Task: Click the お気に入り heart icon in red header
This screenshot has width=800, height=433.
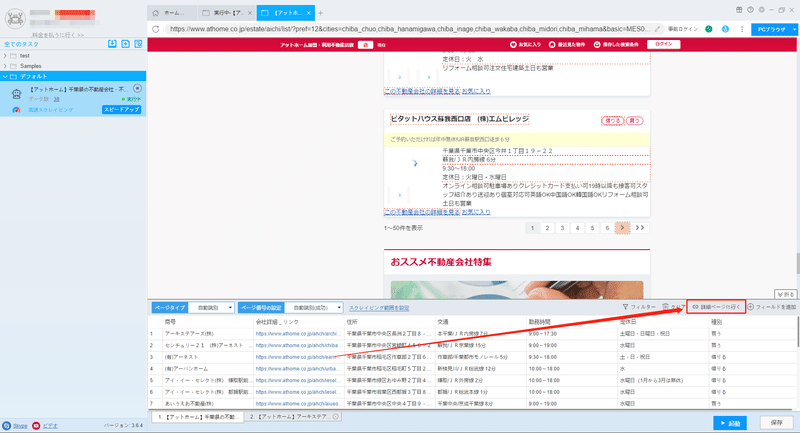Action: click(x=513, y=45)
